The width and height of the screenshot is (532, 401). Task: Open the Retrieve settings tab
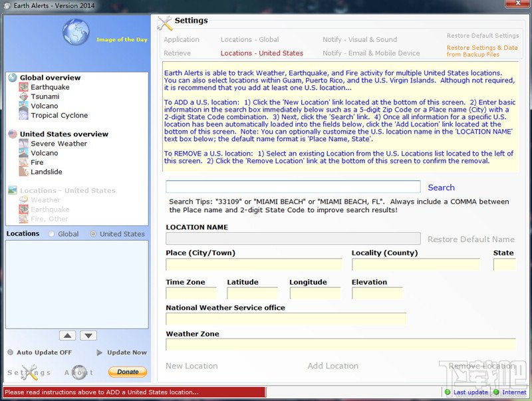pyautogui.click(x=177, y=53)
